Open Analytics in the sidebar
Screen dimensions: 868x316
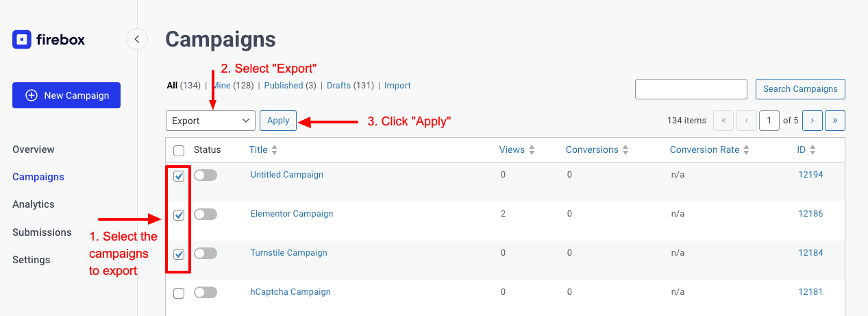[33, 204]
